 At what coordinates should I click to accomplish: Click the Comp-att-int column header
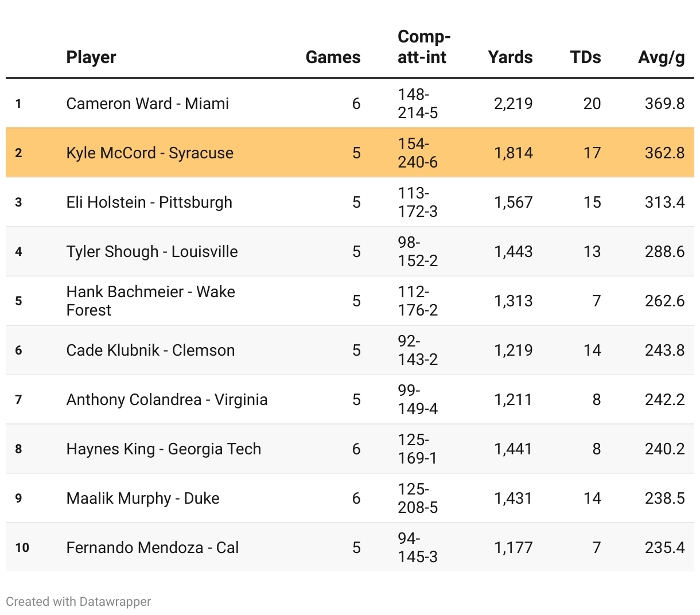(423, 47)
